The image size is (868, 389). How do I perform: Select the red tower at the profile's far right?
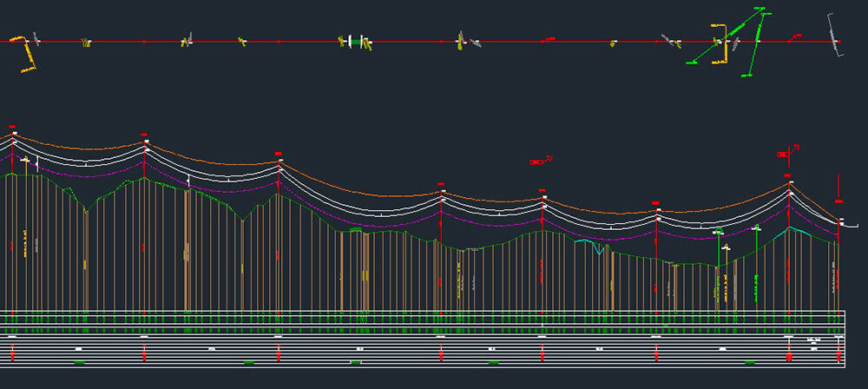[838, 260]
